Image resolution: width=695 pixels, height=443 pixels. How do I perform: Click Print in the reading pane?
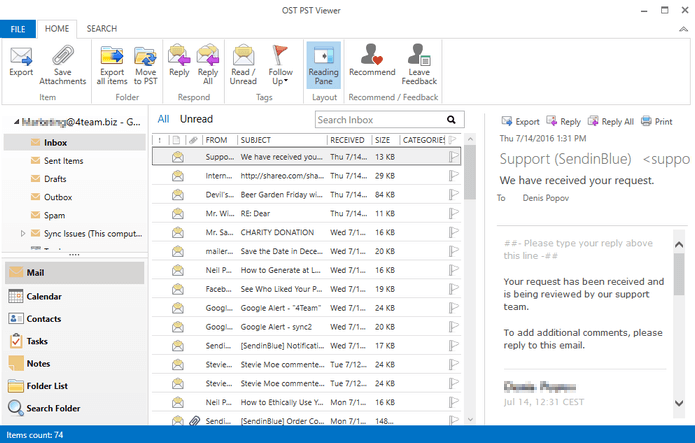click(657, 122)
